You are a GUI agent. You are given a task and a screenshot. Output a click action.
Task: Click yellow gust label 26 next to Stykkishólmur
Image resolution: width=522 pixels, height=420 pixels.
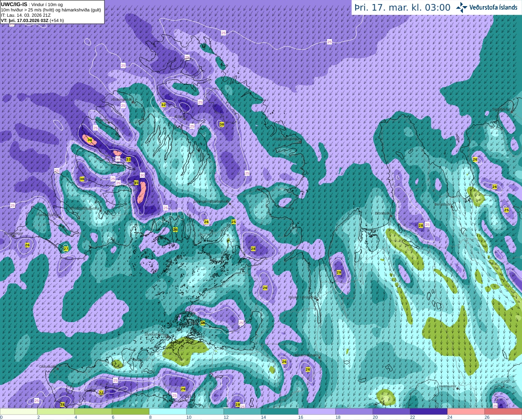coord(203,323)
